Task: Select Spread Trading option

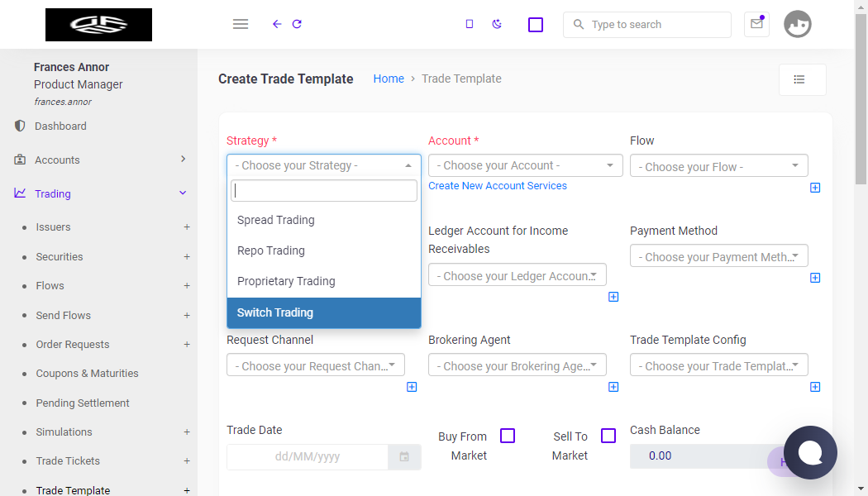Action: click(324, 221)
